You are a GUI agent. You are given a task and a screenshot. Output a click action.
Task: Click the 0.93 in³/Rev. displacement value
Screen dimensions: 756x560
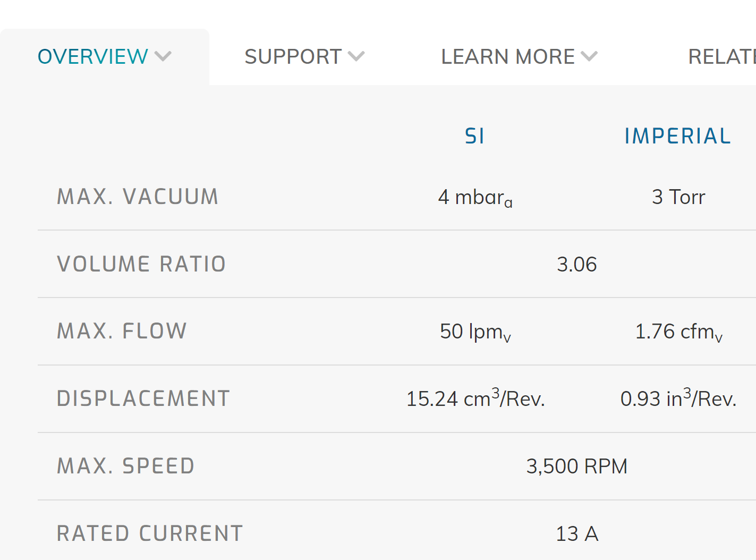point(678,398)
